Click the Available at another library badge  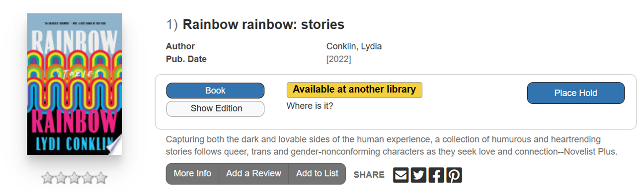tap(354, 90)
